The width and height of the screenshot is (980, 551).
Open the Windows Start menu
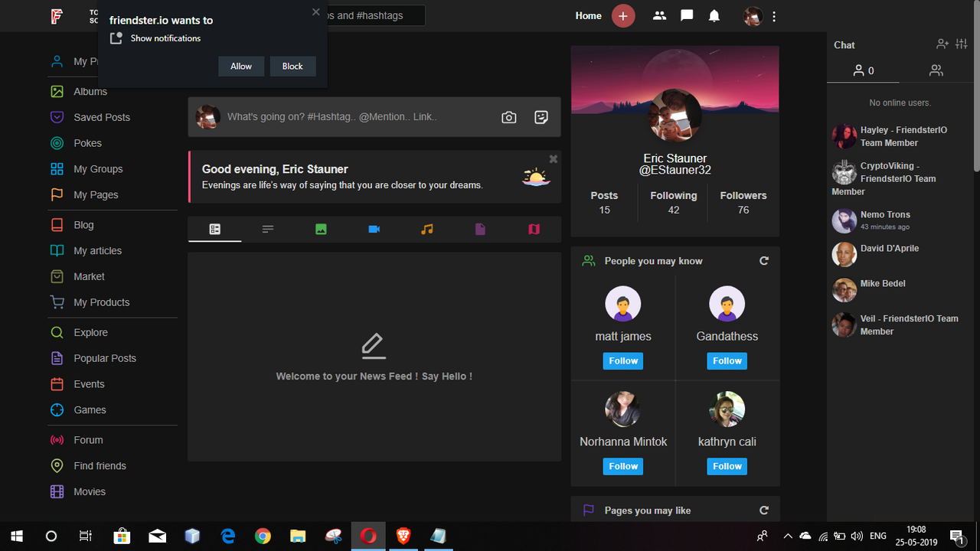(16, 536)
